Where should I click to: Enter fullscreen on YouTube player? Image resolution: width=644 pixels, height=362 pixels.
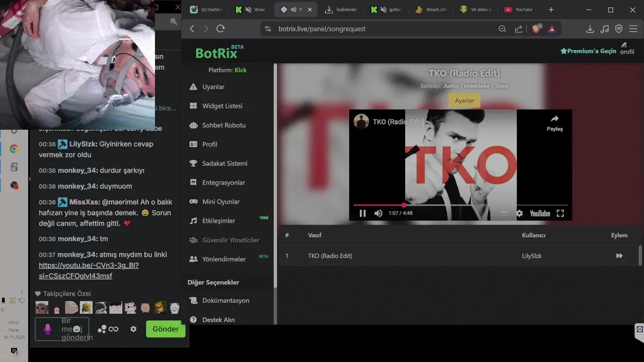click(x=560, y=213)
